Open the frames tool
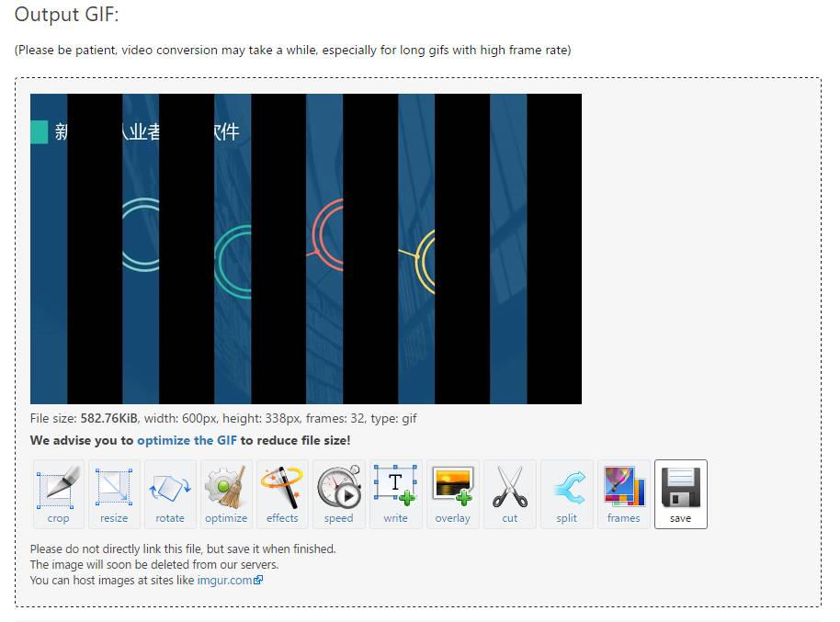This screenshot has width=840, height=622. click(x=623, y=493)
